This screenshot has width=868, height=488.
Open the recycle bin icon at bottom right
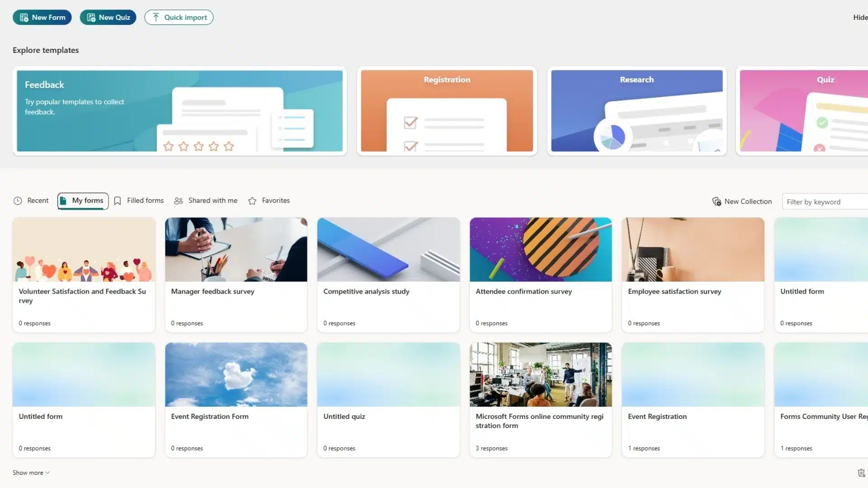click(861, 473)
